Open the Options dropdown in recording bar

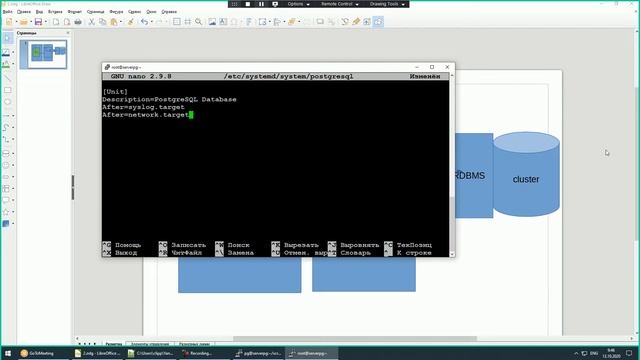click(298, 4)
